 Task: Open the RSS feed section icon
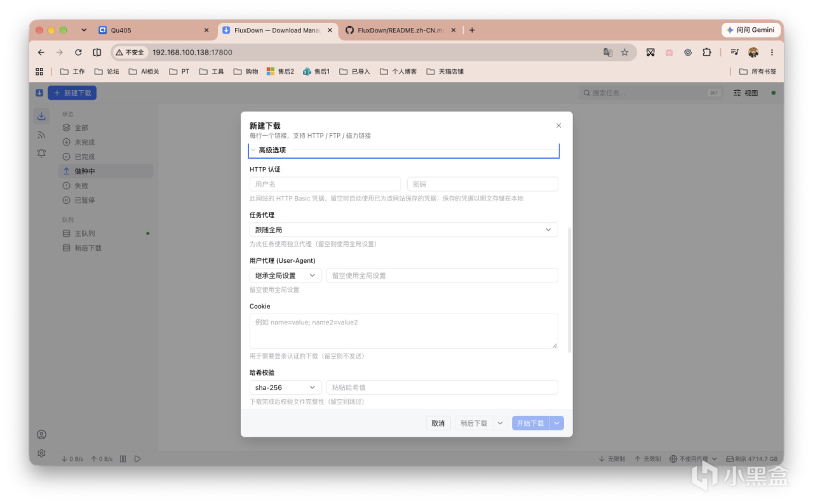(x=41, y=135)
